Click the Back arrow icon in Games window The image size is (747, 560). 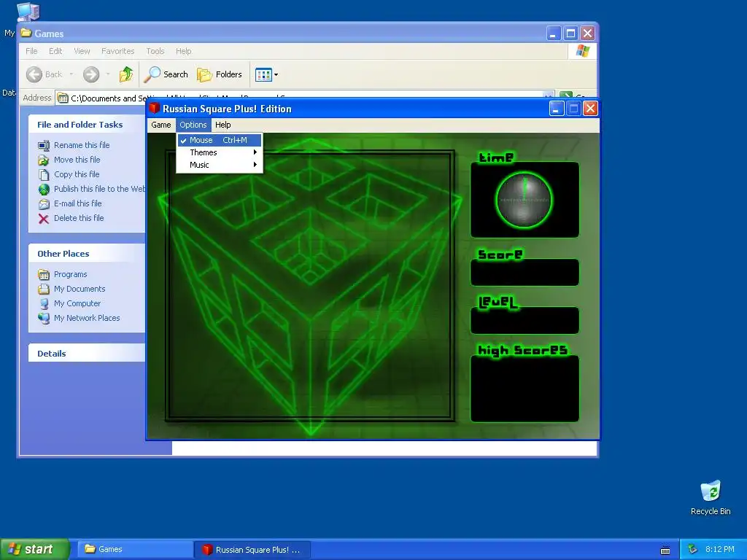[x=34, y=74]
